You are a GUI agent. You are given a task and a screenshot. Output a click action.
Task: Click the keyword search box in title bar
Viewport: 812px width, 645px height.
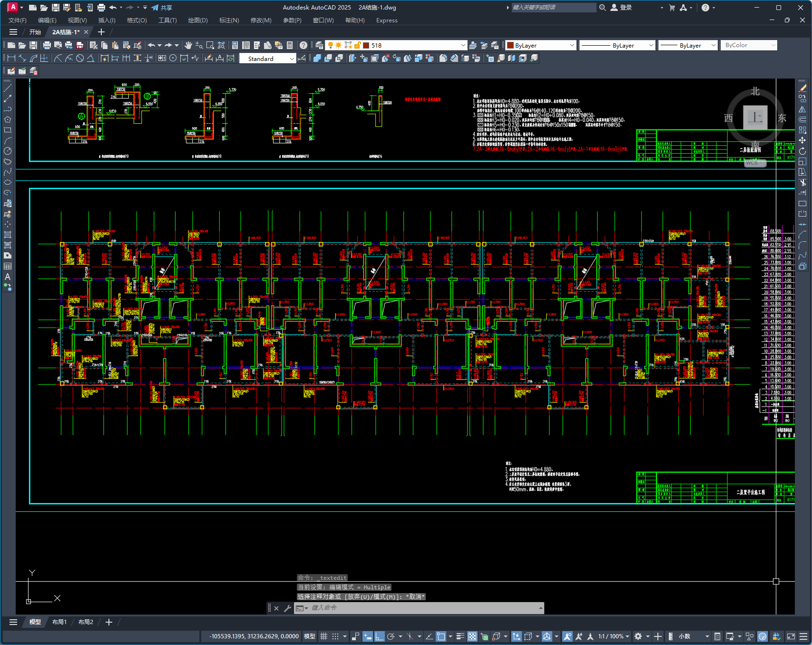pyautogui.click(x=553, y=8)
